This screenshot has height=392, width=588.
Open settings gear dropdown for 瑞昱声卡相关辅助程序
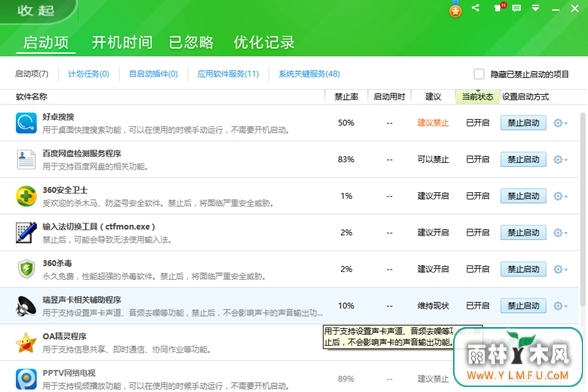pyautogui.click(x=560, y=306)
